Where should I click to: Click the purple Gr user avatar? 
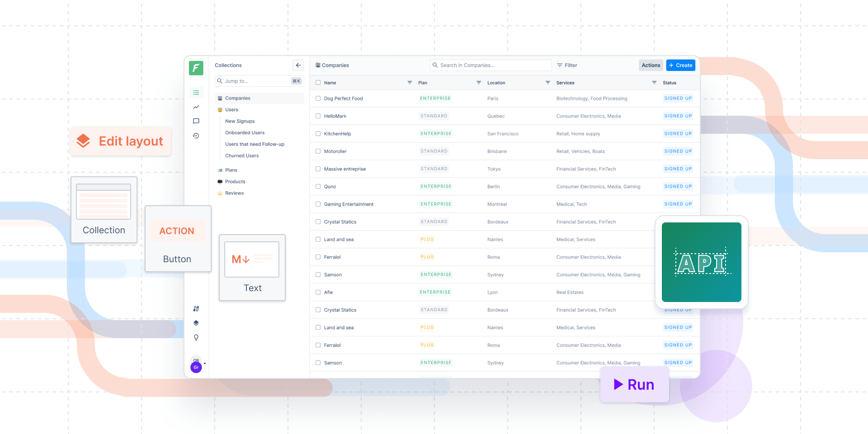point(196,367)
